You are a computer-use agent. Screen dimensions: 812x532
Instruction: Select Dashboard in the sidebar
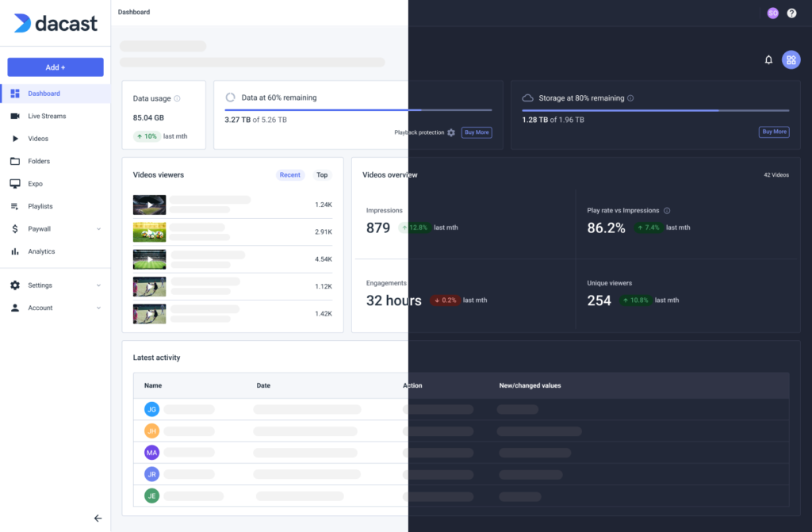point(44,93)
